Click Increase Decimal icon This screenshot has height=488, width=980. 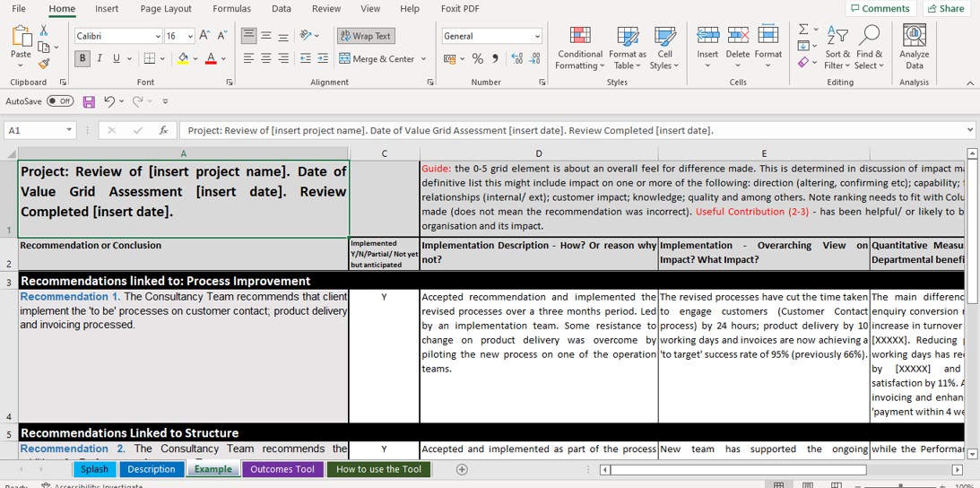[x=516, y=59]
